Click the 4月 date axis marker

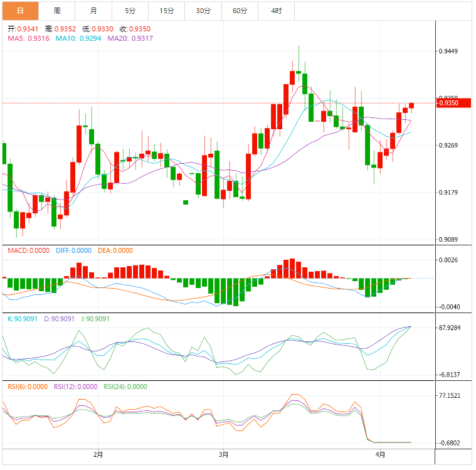click(x=379, y=454)
